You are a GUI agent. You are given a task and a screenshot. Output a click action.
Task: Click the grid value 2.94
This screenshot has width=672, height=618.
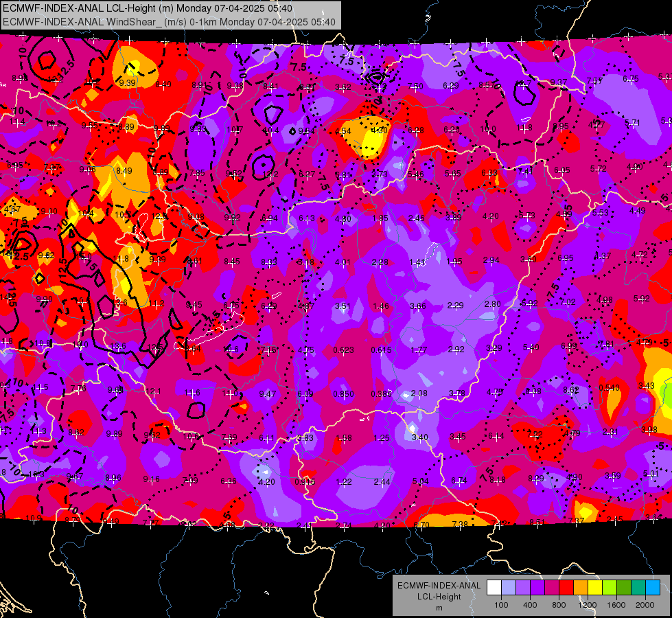coord(491,261)
